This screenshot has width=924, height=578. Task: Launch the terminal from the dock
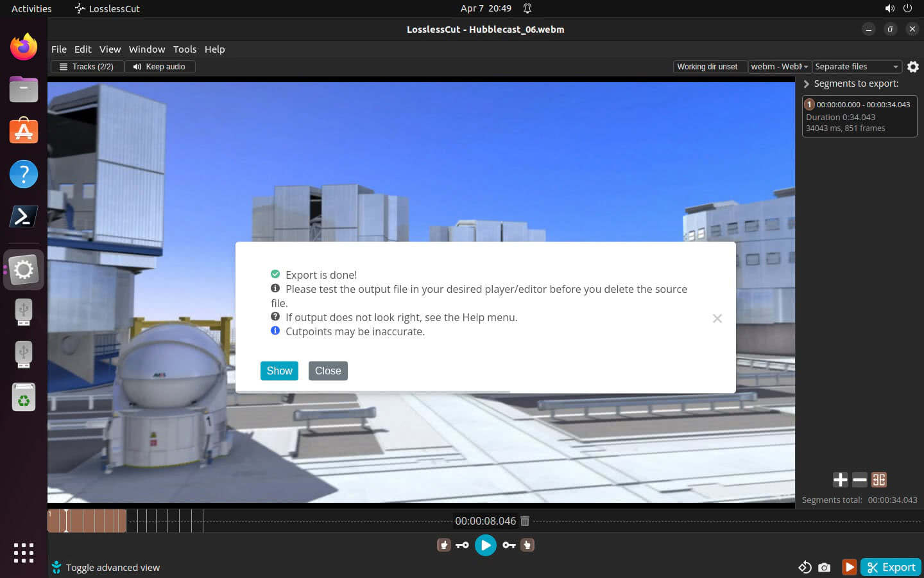point(24,216)
